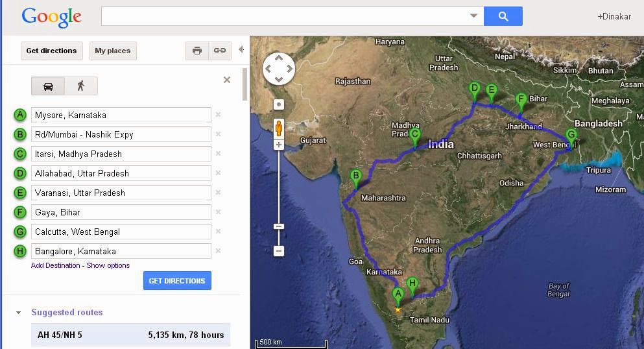Screen dimensions: 644x349
Task: Edit the Allahabad, Uttar Pradesh field
Action: (x=121, y=173)
